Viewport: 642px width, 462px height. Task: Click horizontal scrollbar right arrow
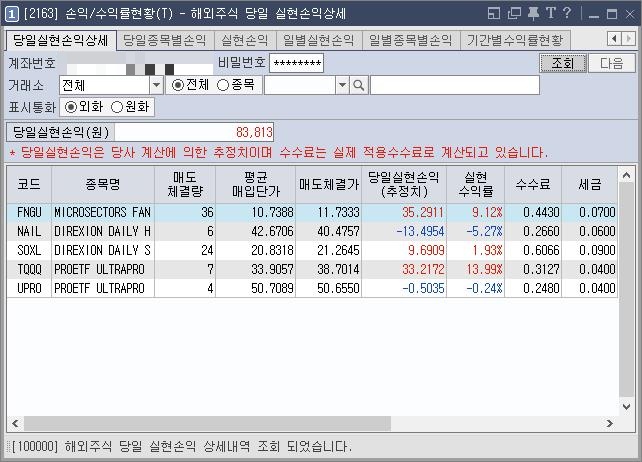coord(610,424)
